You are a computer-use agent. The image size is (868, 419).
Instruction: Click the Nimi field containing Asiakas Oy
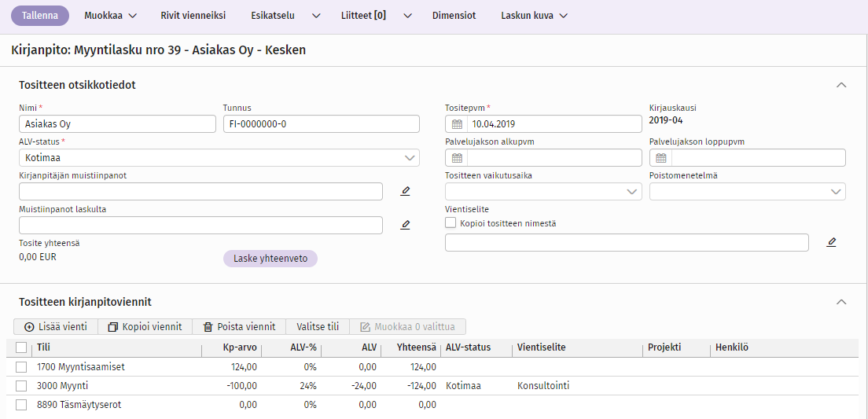117,124
